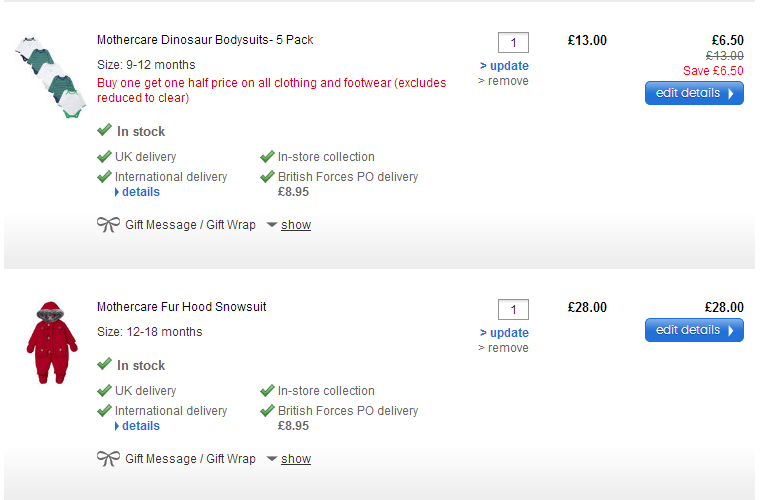The image size is (762, 500).
Task: Remove Dinosaur Bodysuits from the basket
Action: (x=504, y=81)
